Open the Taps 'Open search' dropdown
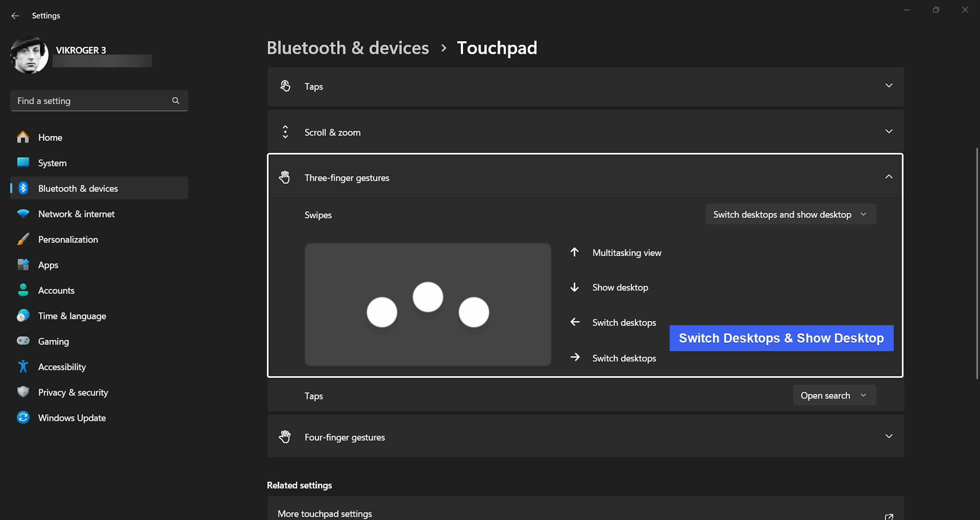 pos(834,395)
